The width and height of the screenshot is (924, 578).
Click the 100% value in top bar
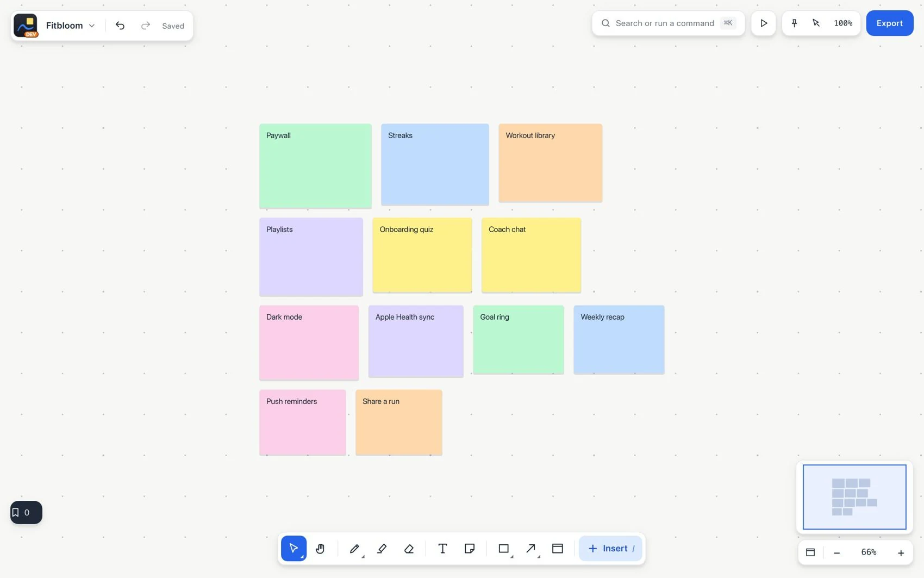pyautogui.click(x=843, y=23)
